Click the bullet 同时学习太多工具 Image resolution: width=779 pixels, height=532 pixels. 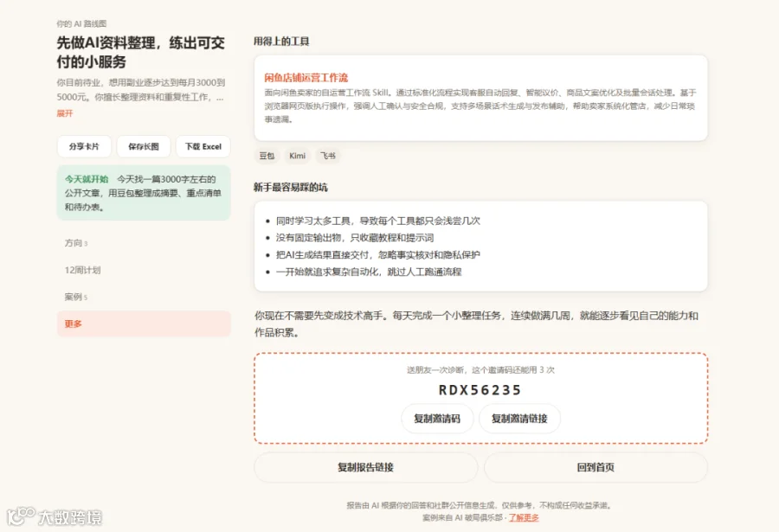(378, 221)
